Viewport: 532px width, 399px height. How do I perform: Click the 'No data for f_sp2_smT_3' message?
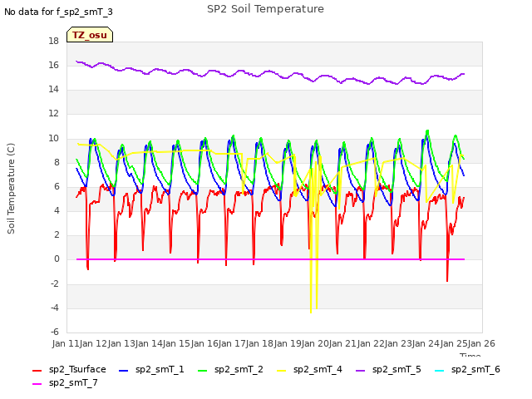pos(58,12)
